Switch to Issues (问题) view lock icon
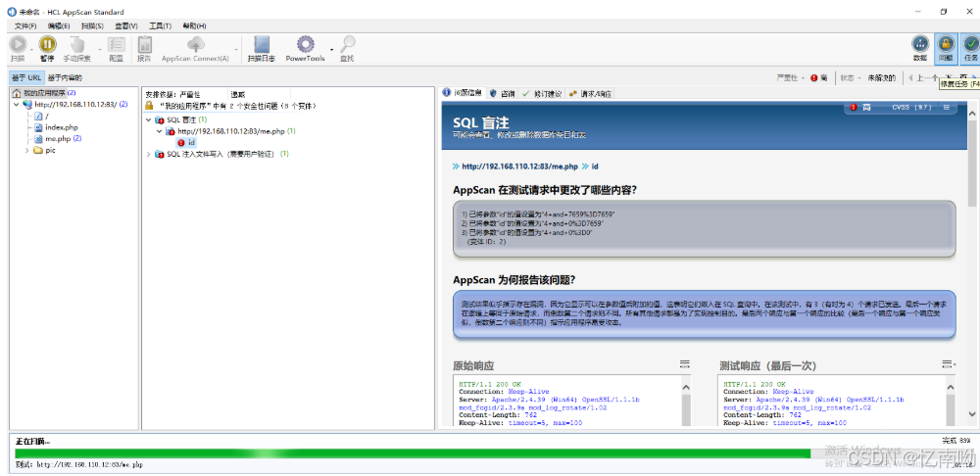This screenshot has height=476, width=980. [946, 44]
